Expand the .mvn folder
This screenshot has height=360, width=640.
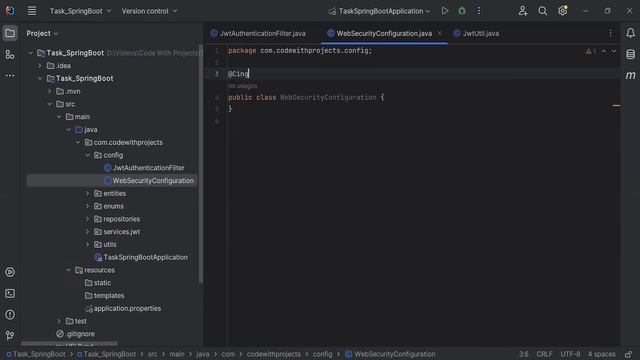(x=49, y=91)
